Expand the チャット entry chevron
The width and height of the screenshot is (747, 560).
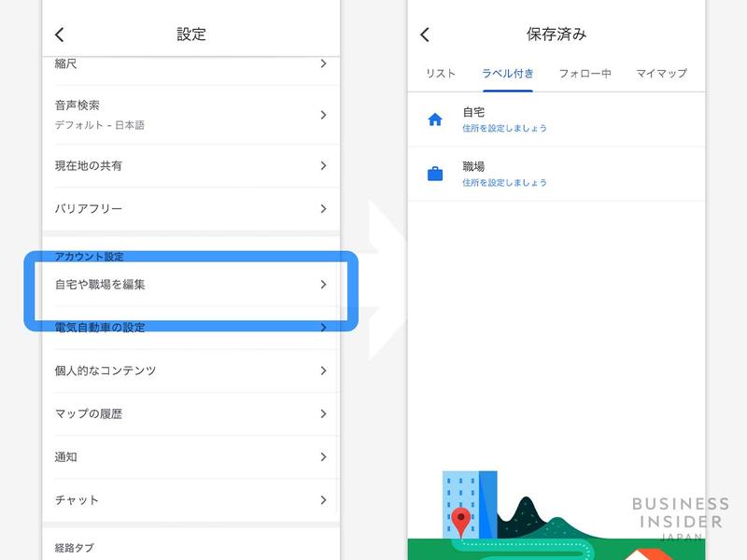coord(322,501)
